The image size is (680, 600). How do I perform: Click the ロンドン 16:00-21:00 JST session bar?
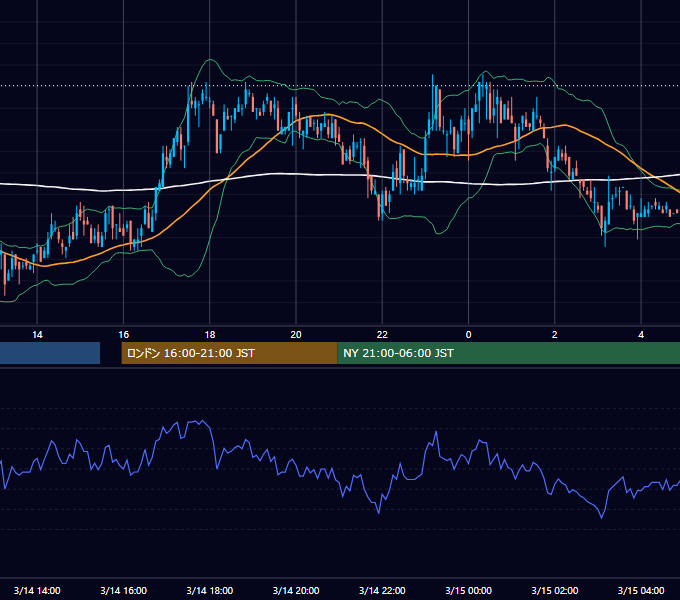click(x=229, y=353)
